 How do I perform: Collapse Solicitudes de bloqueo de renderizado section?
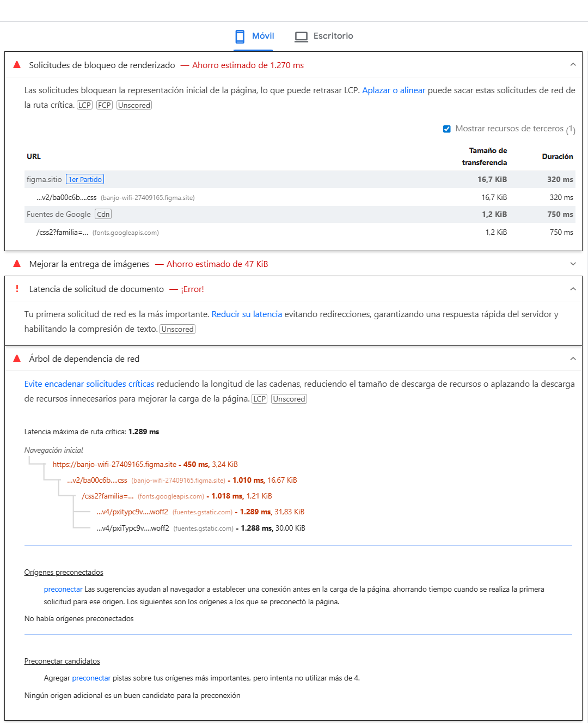(573, 65)
